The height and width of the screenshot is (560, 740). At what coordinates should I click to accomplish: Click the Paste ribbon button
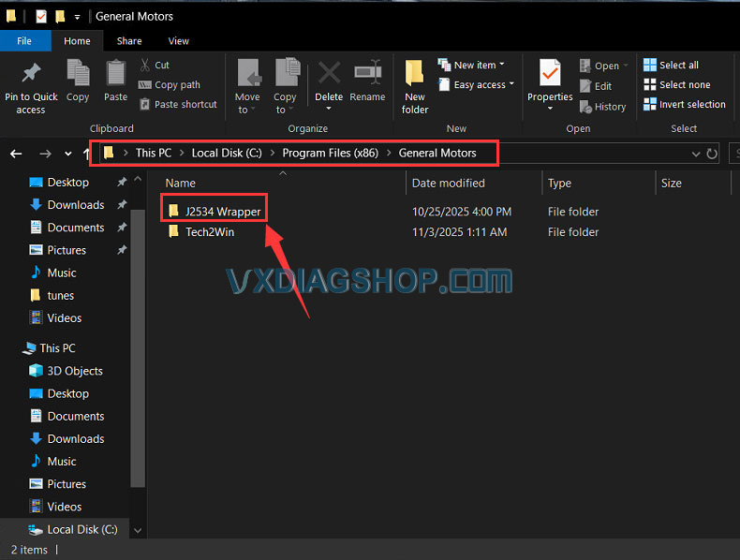coord(115,81)
